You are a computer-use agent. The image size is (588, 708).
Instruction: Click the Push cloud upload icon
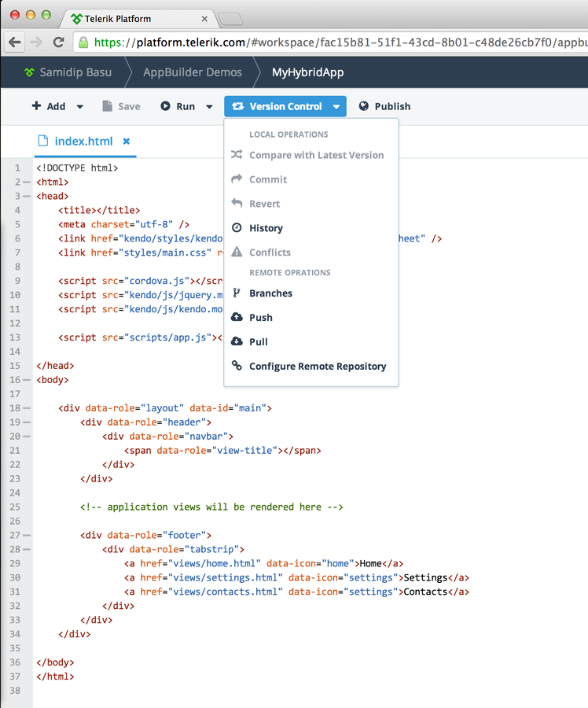(237, 317)
